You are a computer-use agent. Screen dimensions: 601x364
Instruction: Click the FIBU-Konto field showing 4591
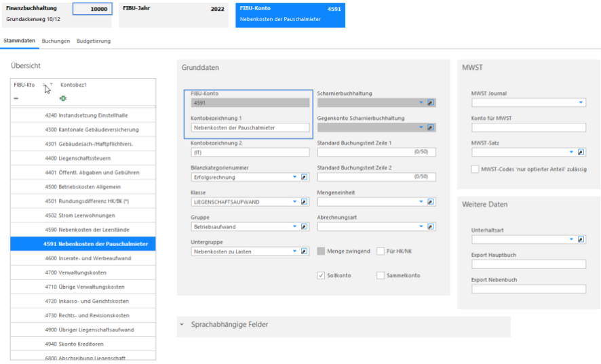[x=250, y=102]
